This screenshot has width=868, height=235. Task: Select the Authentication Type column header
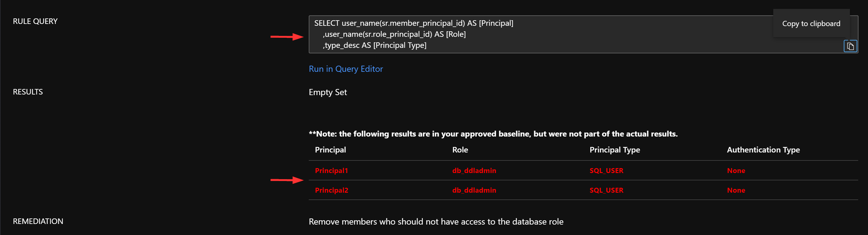coord(763,150)
